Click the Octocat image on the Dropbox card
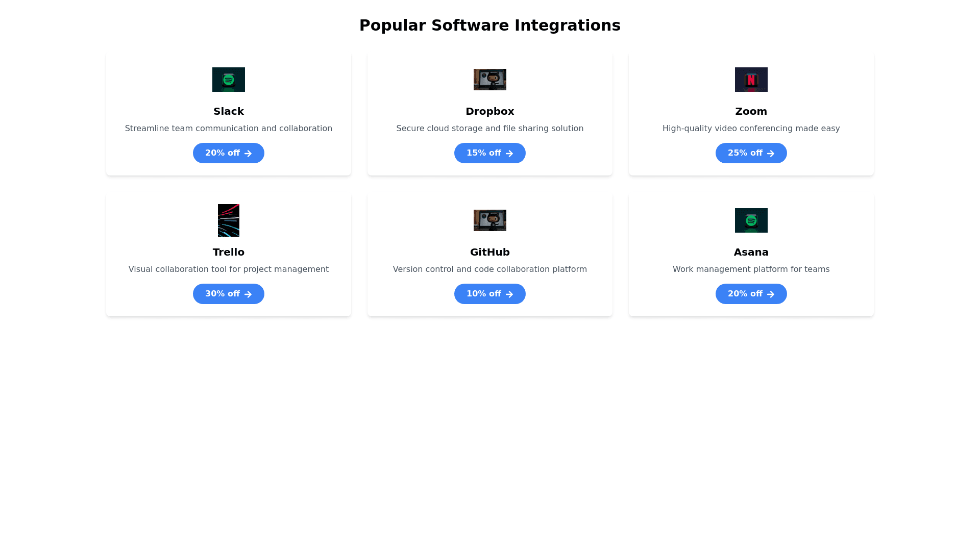This screenshot has height=551, width=980. tap(489, 80)
